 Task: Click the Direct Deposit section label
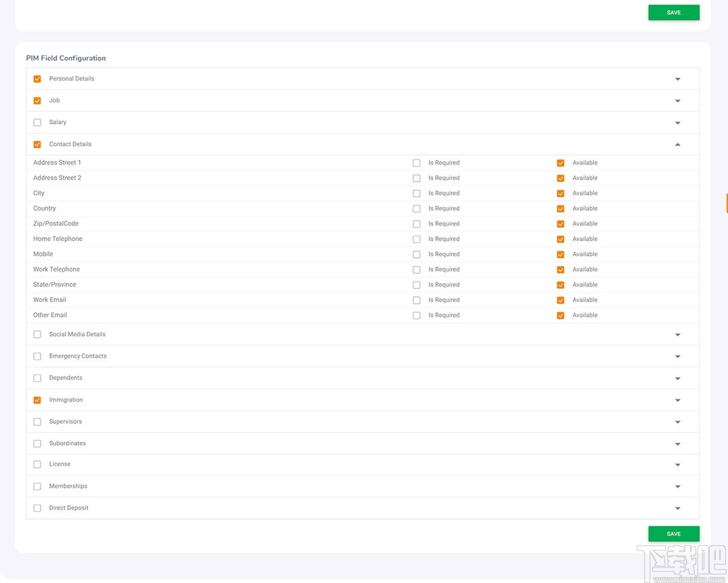click(x=69, y=508)
